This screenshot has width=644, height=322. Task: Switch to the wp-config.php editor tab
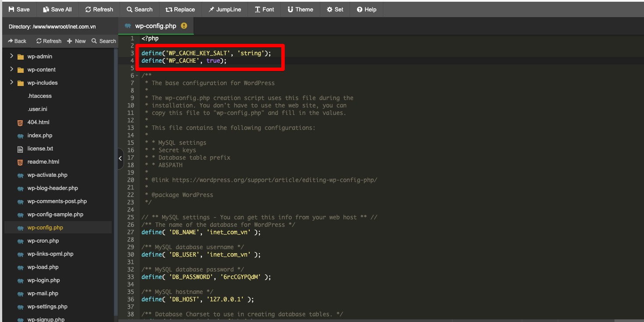pyautogui.click(x=156, y=26)
